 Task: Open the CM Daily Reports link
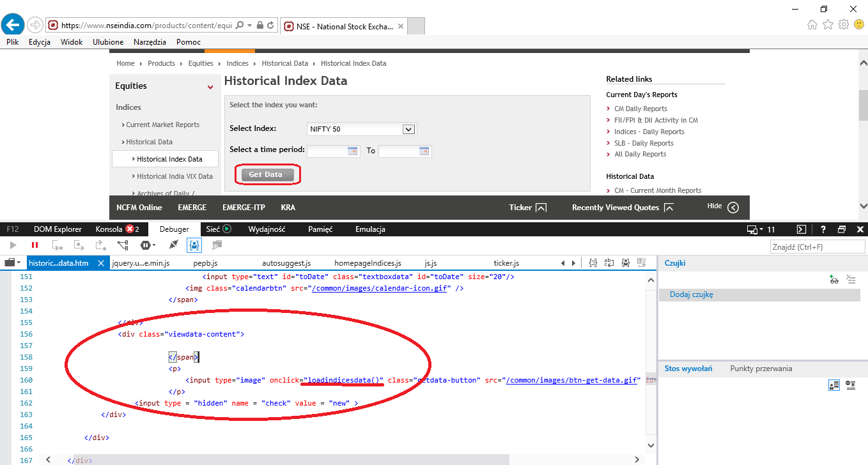coord(640,109)
